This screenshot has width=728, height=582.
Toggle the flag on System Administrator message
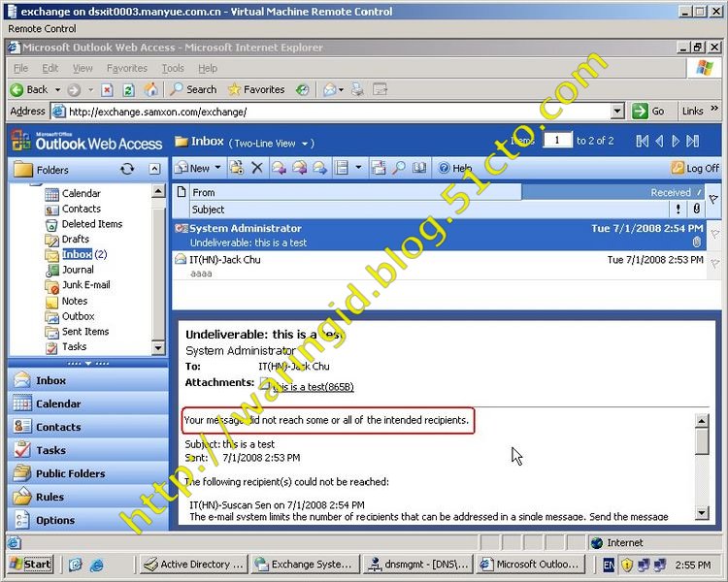coord(714,234)
